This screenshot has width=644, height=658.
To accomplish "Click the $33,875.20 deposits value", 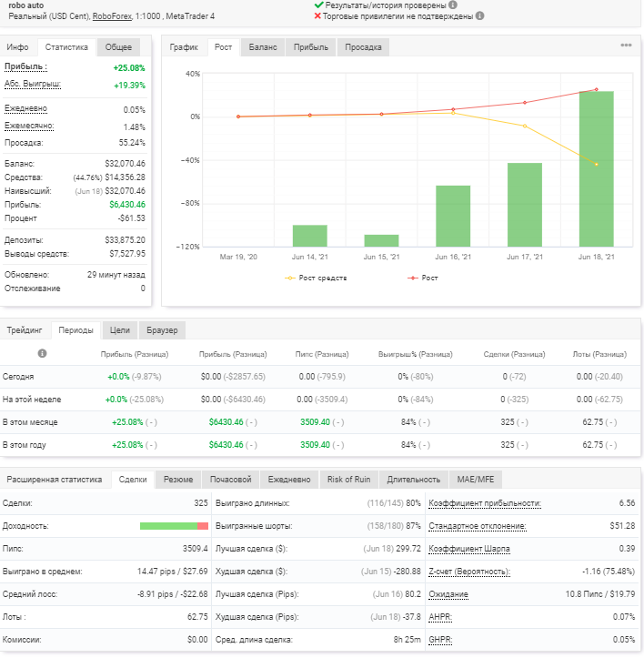I will point(125,240).
